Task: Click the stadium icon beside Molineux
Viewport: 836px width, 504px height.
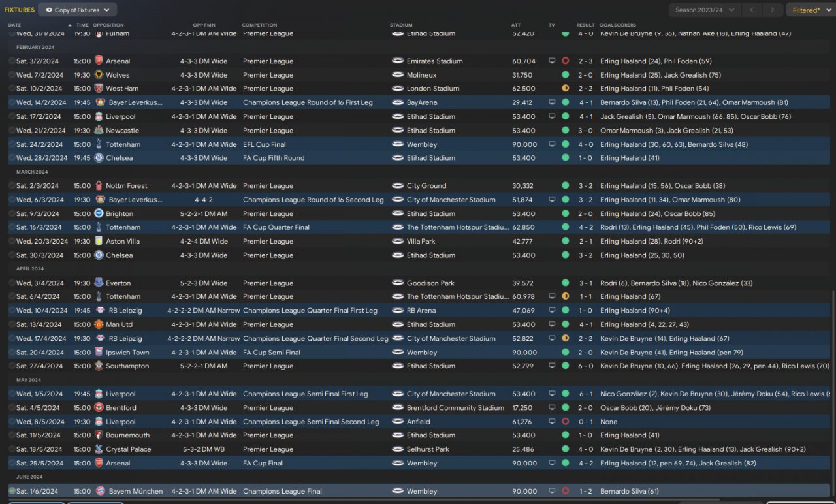Action: coord(398,75)
